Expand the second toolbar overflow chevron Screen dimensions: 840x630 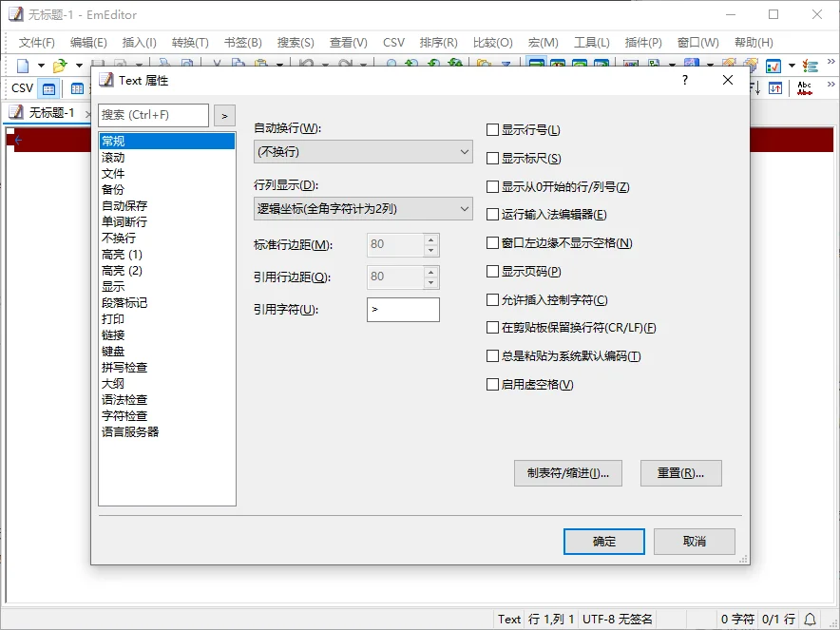[x=830, y=85]
